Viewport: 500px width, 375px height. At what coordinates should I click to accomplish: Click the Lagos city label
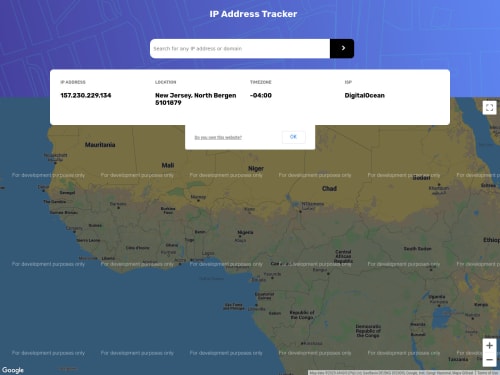click(x=208, y=253)
